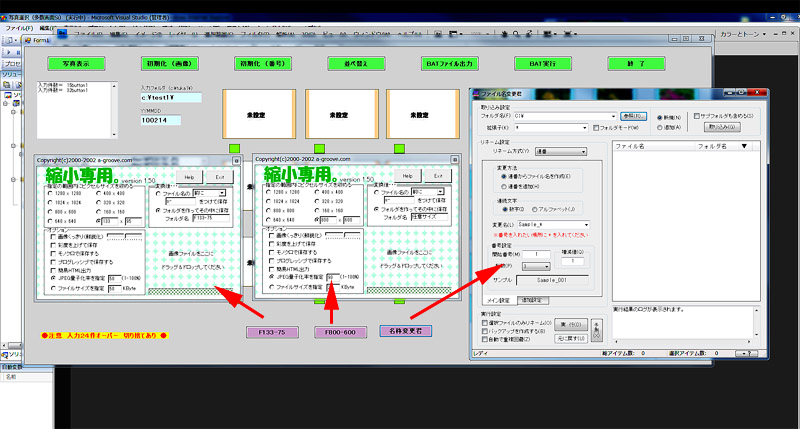800x429 pixels.
Task: Click the 参照 browse button
Action: [x=631, y=116]
